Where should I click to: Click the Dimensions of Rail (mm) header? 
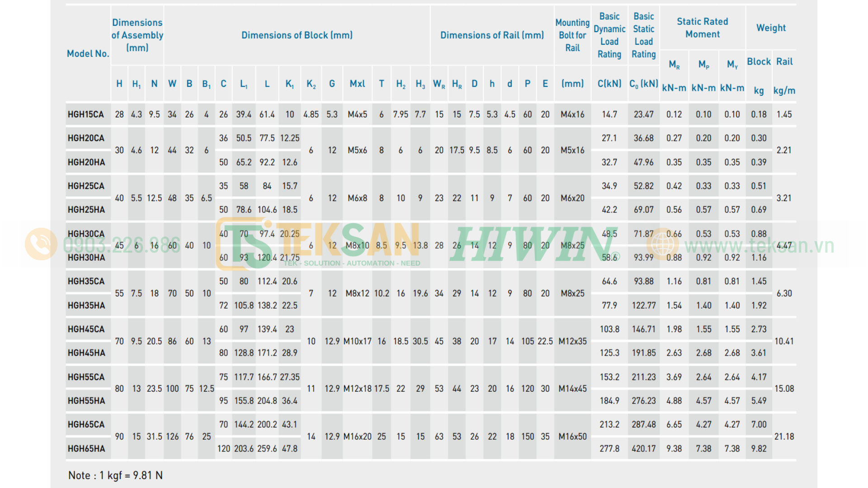point(492,35)
